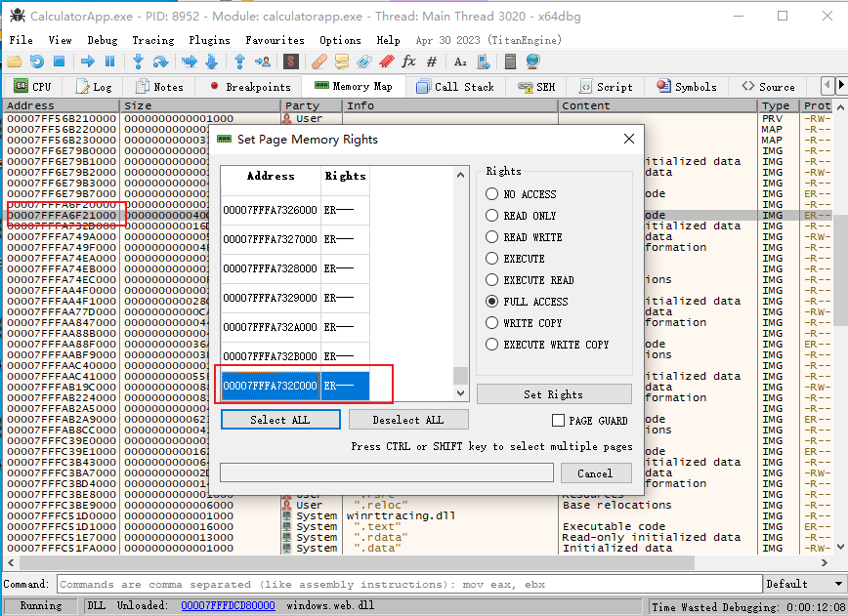Select the NO ACCESS radio button
Screen dimensions: 848x616
click(490, 193)
